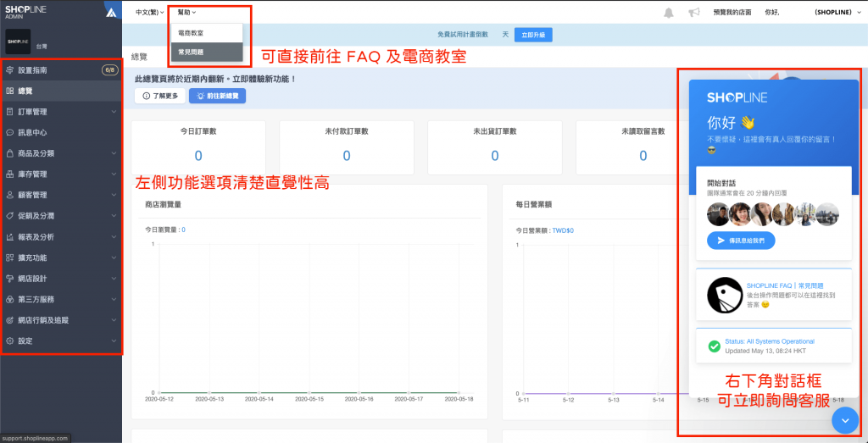
Task: Click the 了解更多 button
Action: pos(159,96)
